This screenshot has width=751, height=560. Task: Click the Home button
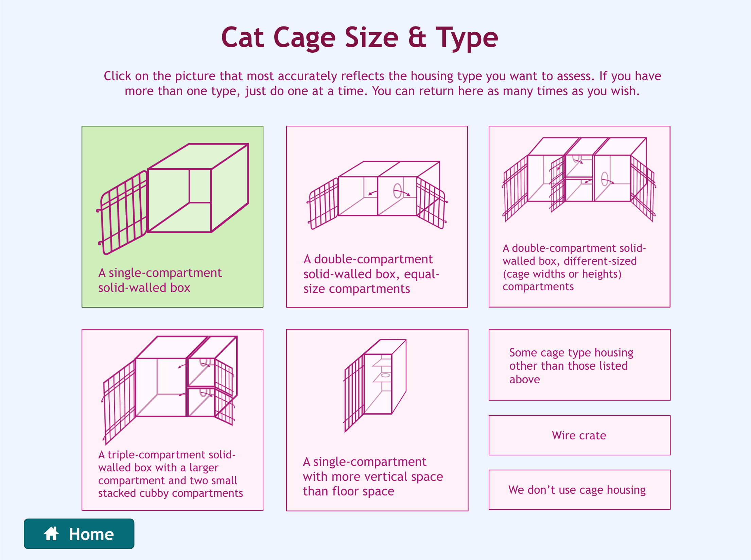78,534
